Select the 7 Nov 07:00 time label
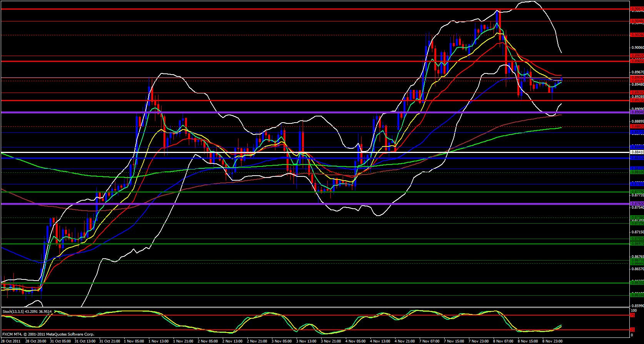Screen dimensions: 644x344 click(x=430, y=341)
